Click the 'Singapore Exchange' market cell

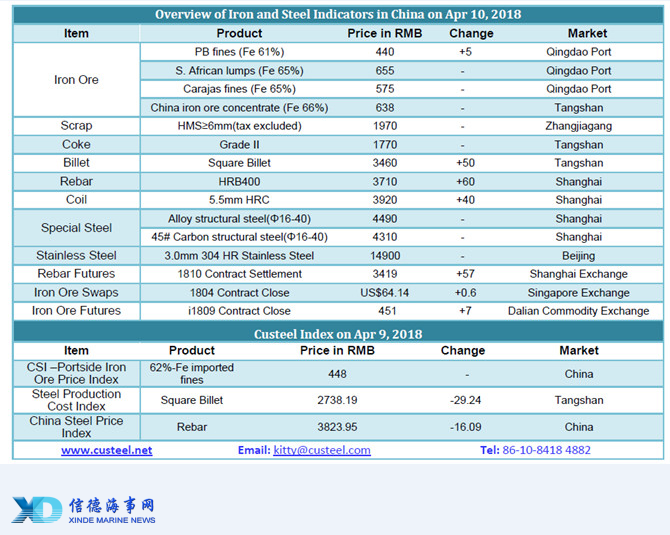[x=579, y=293]
